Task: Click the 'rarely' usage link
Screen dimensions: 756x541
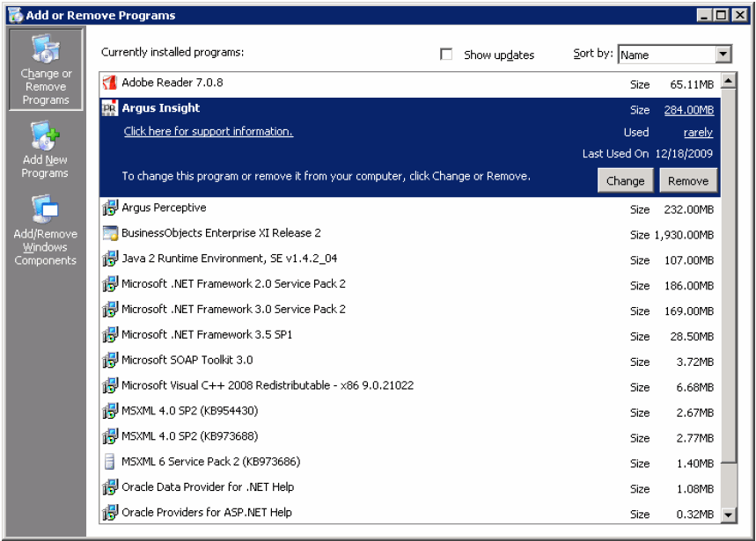Action: [698, 133]
